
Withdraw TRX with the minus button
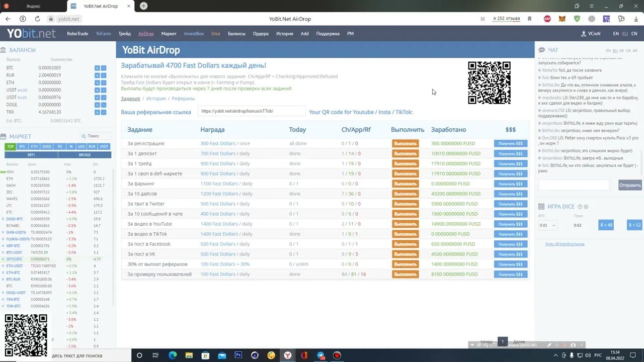pos(104,112)
